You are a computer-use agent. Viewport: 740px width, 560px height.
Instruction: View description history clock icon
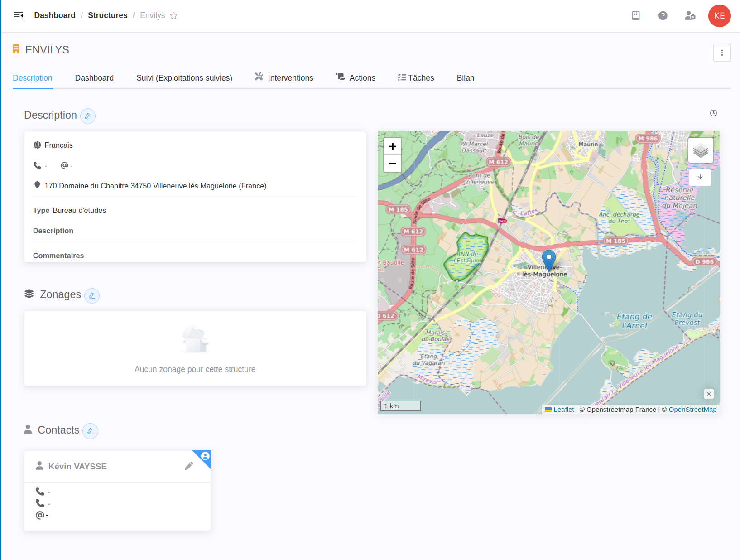(713, 113)
